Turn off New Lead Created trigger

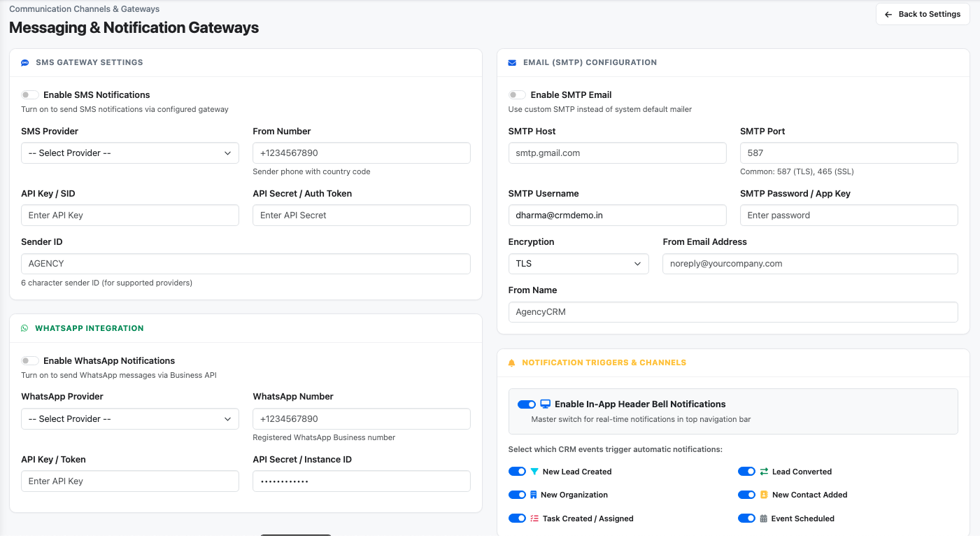tap(517, 472)
